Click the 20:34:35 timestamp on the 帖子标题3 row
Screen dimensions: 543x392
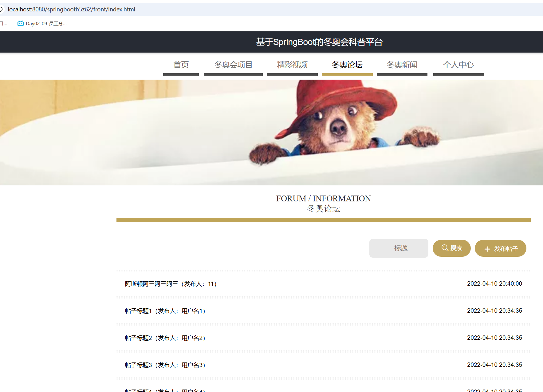(x=494, y=365)
